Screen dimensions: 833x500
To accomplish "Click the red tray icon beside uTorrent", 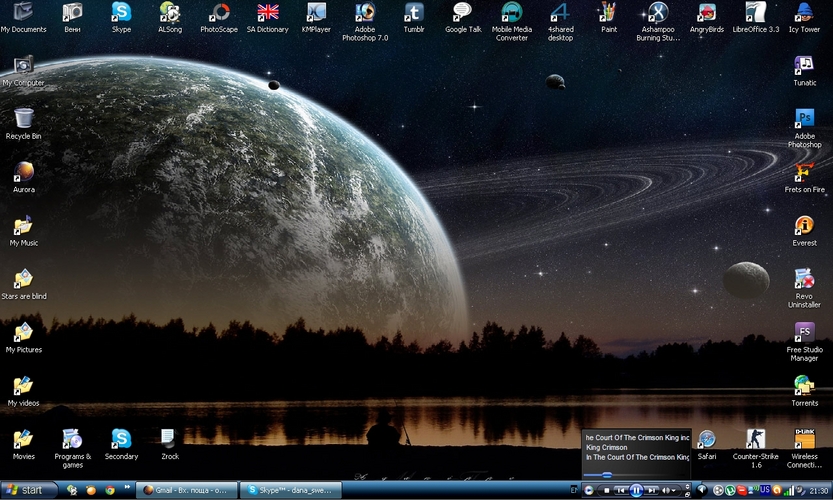I will point(742,490).
